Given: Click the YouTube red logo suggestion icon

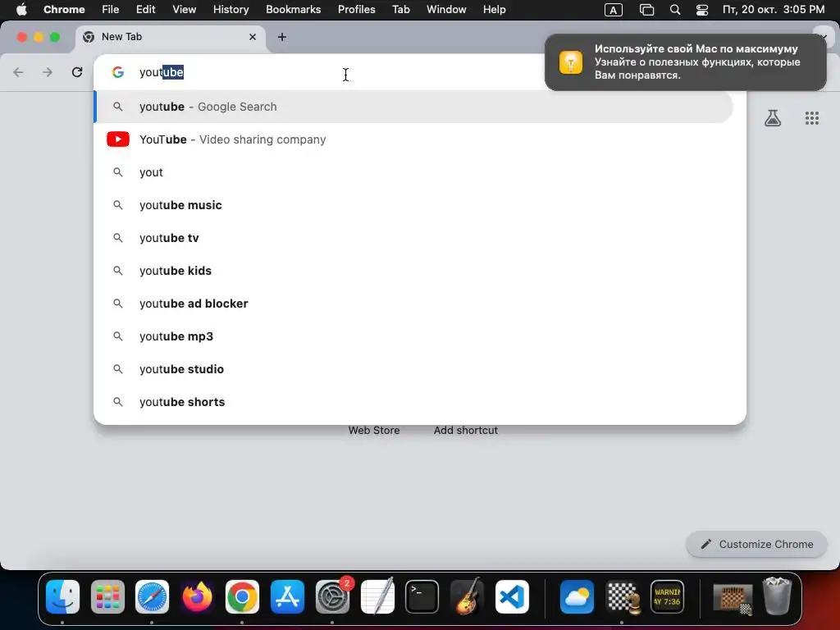Looking at the screenshot, I should tap(118, 139).
